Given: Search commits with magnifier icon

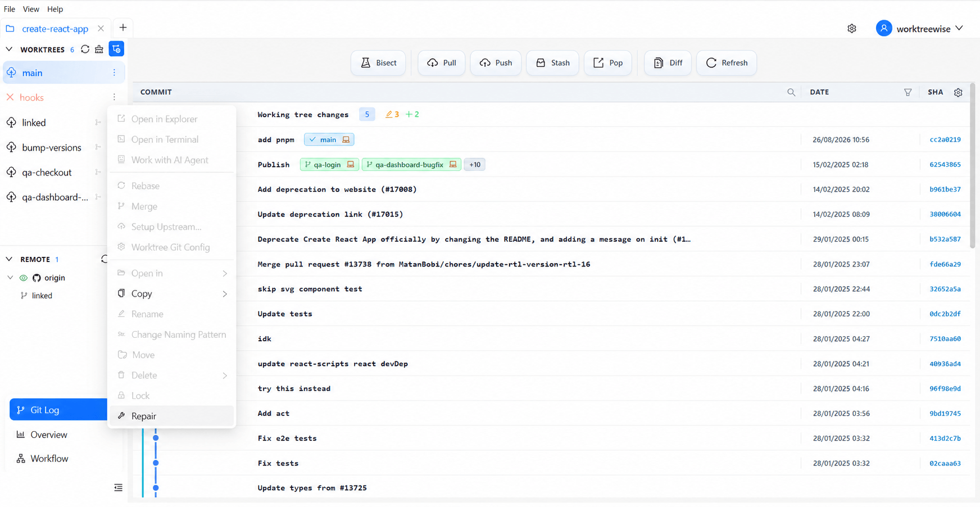Looking at the screenshot, I should (791, 92).
